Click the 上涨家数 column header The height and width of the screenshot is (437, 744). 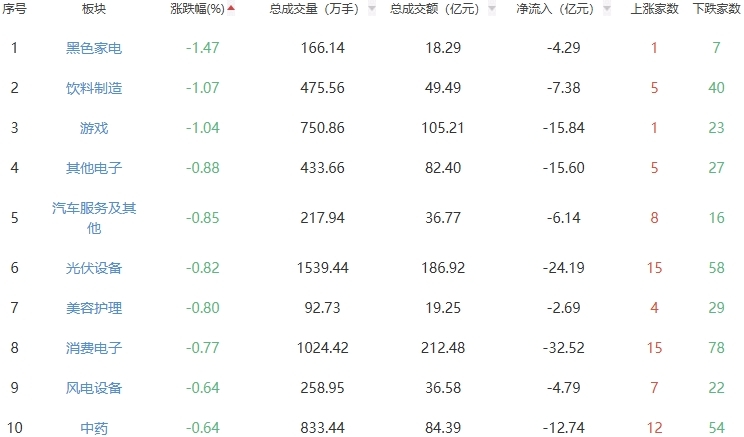click(x=655, y=9)
